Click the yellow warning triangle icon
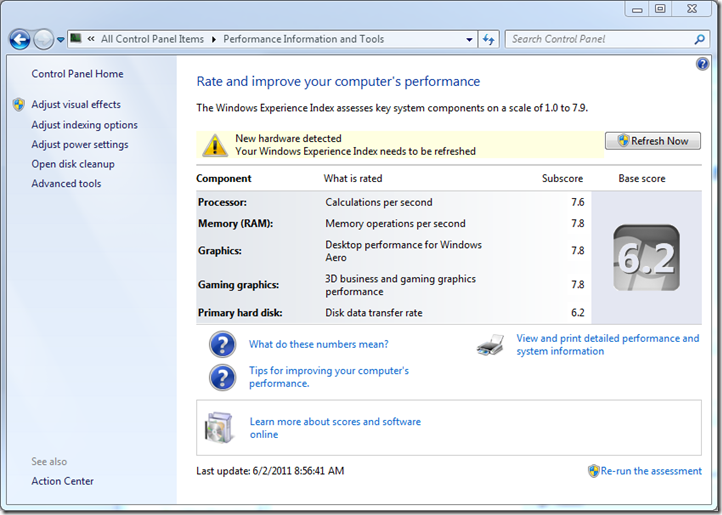722x515 pixels. pyautogui.click(x=215, y=145)
